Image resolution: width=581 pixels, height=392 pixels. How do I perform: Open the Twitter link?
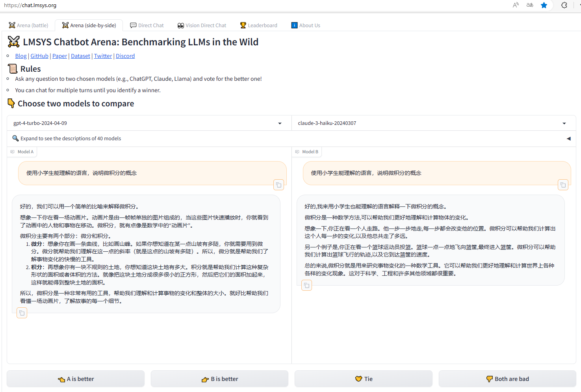click(x=103, y=56)
